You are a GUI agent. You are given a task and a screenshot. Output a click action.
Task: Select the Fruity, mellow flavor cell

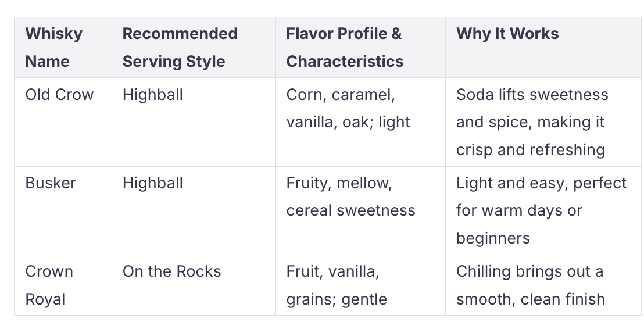(360, 210)
